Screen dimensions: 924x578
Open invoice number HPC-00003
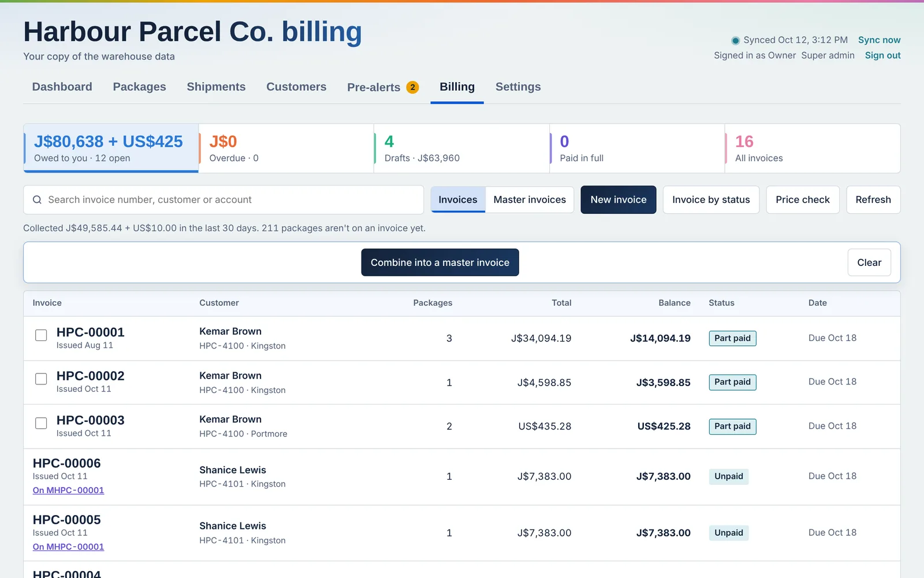[x=90, y=420]
